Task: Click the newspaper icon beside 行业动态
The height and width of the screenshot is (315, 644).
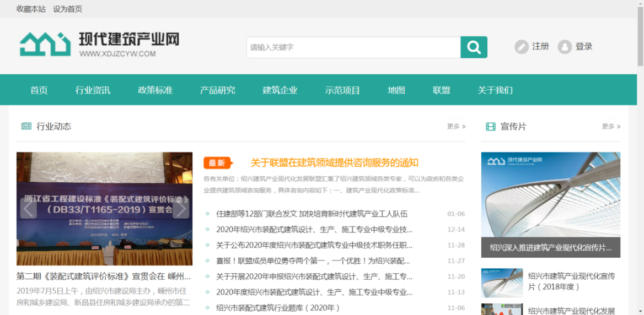Action: tap(26, 126)
